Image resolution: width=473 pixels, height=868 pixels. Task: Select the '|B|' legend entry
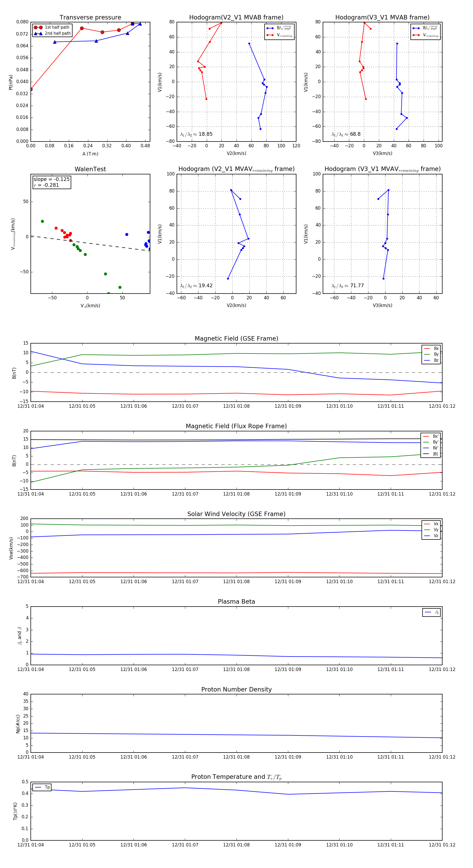(x=431, y=454)
